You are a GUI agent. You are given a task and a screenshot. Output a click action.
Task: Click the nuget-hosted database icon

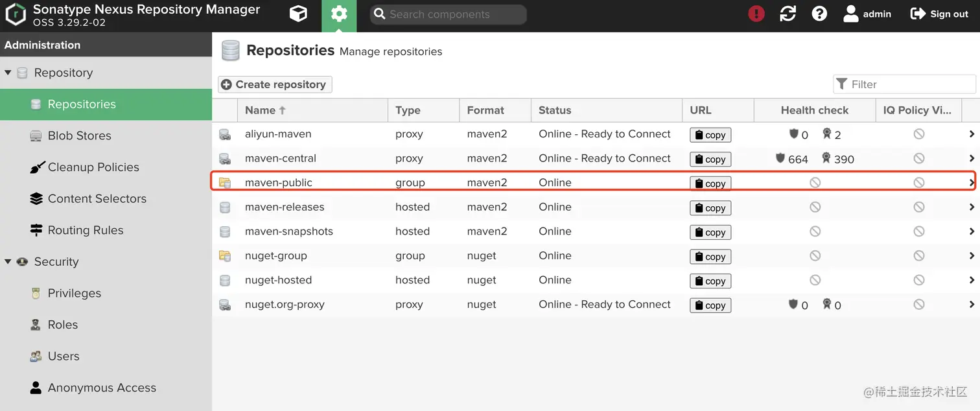click(x=225, y=280)
